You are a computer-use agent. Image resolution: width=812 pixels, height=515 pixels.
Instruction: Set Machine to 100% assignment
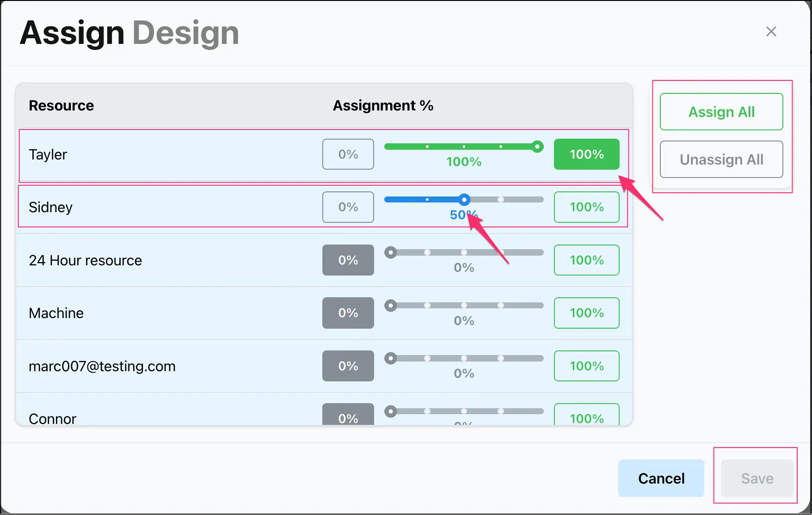tap(586, 313)
